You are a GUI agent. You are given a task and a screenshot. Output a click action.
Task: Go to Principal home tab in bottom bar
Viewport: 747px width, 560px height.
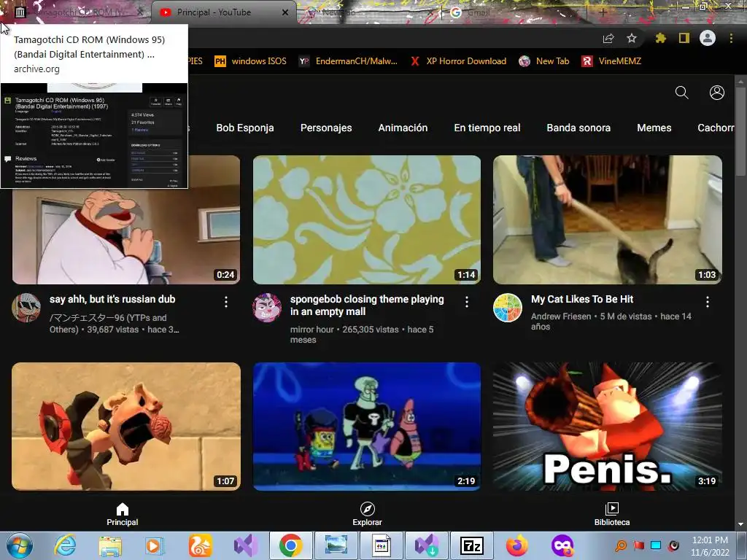(123, 514)
